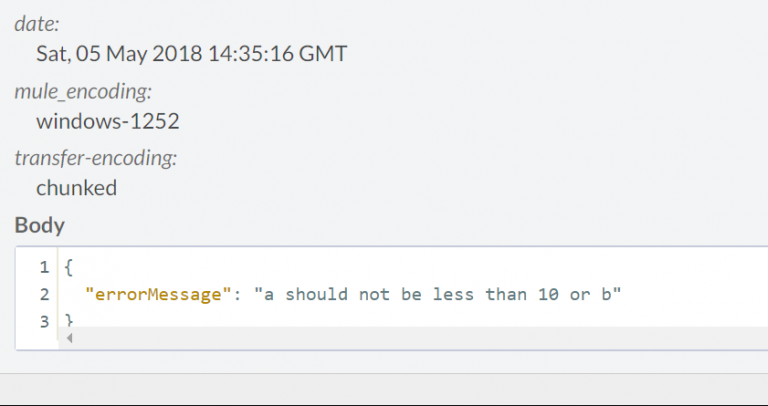This screenshot has height=406, width=768.
Task: Place cursor at the opening curly brace
Action: [x=68, y=268]
